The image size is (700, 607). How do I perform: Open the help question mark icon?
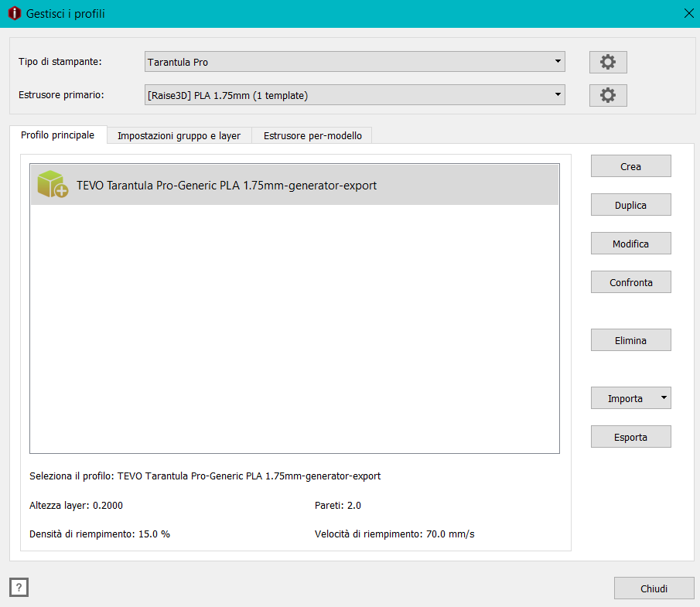19,587
